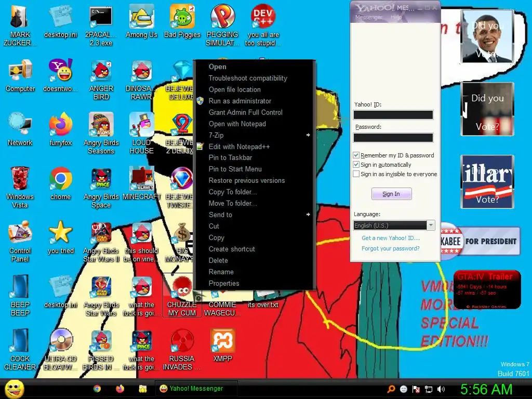532x399 pixels.
Task: Click the ANGER BIRD icon
Action: (101, 79)
